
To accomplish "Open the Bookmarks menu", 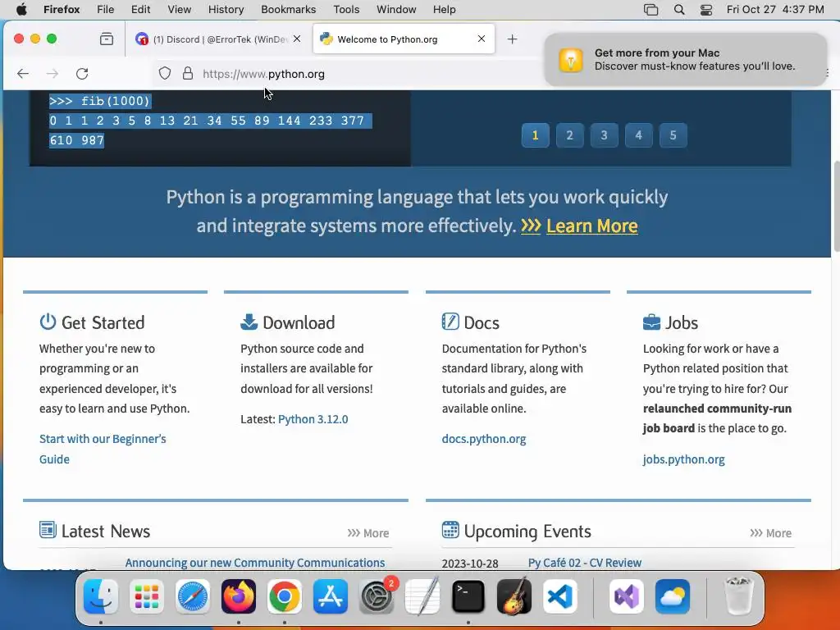I will (x=288, y=9).
